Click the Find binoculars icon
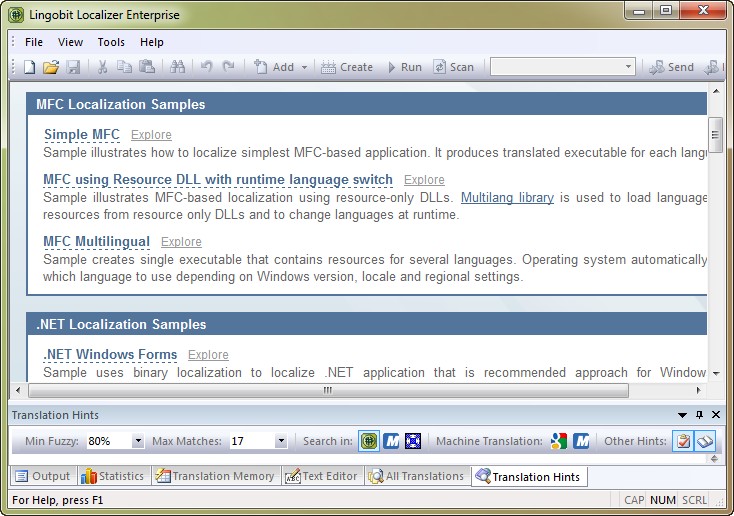Viewport: 734px width, 516px height. pos(177,67)
